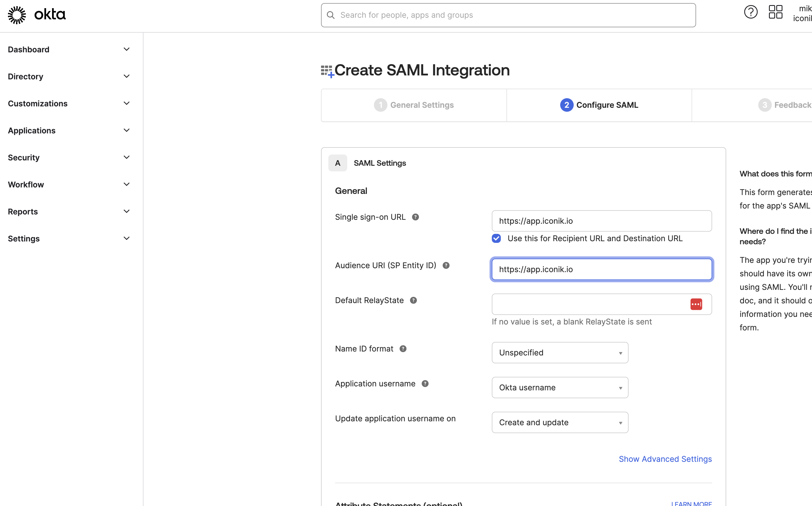The width and height of the screenshot is (812, 506).
Task: Click Show Advanced Settings link
Action: pos(665,459)
